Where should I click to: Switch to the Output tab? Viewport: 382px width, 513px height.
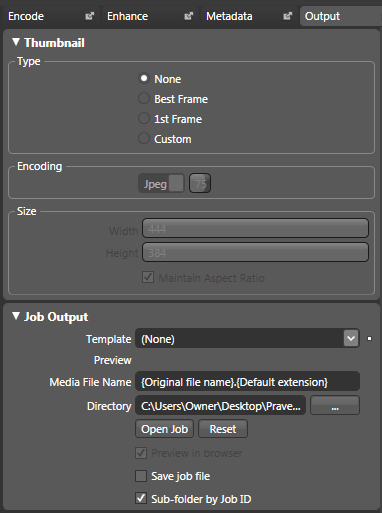341,16
